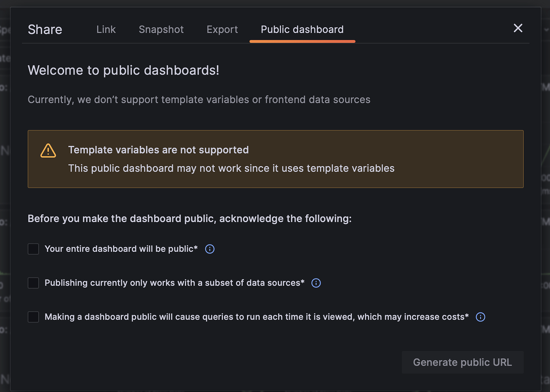Click the 'Before you make the dashboard public' heading
The image size is (550, 392).
[x=190, y=219]
